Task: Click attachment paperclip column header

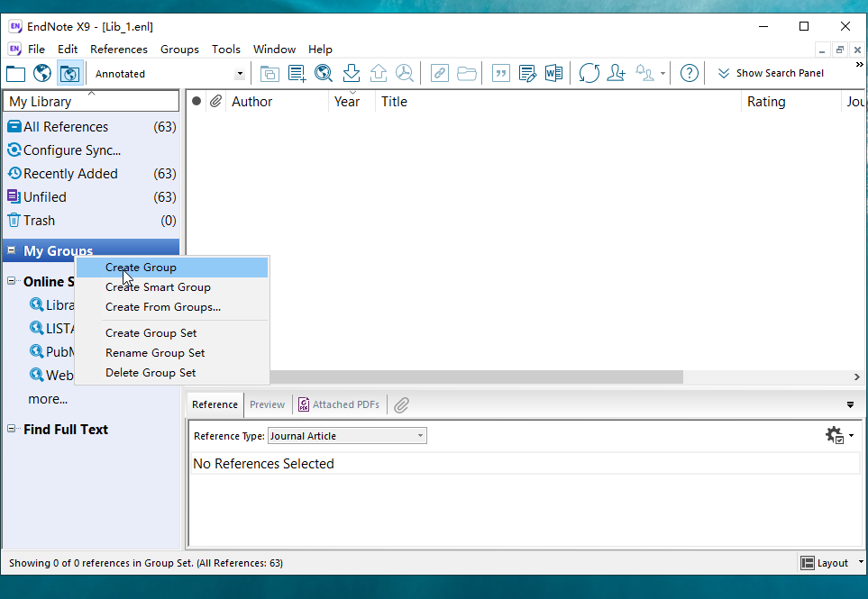Action: click(x=215, y=101)
